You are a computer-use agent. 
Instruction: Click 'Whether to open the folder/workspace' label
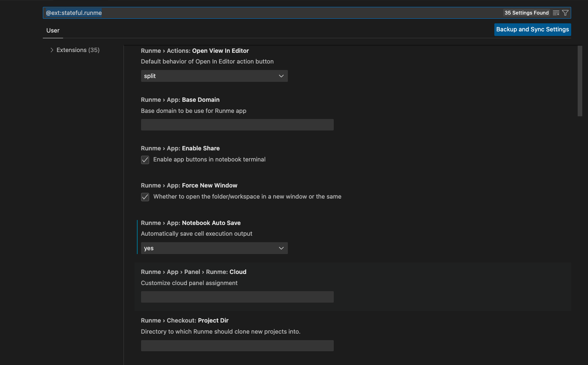[x=247, y=197]
